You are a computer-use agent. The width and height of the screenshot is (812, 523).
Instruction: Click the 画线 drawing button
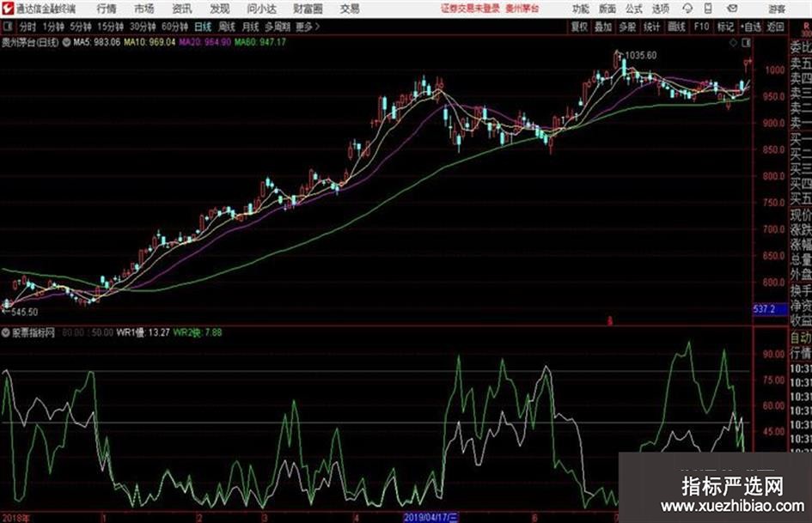click(x=676, y=27)
